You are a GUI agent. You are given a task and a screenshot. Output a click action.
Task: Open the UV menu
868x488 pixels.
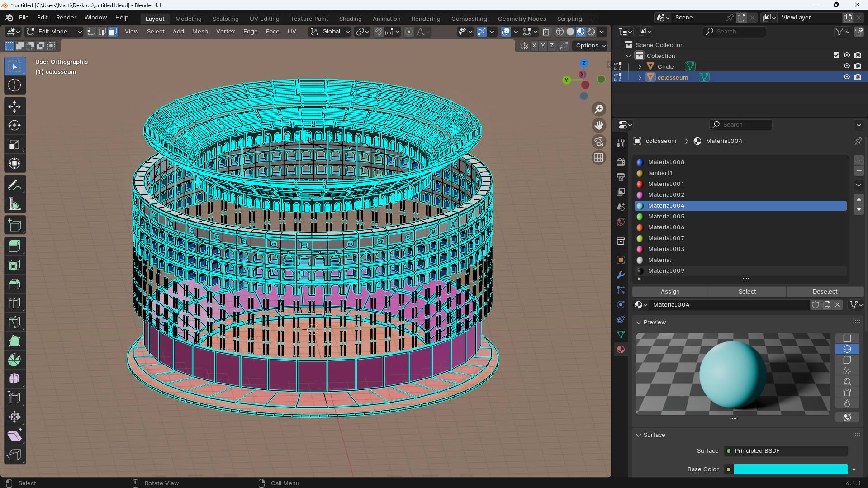click(292, 32)
